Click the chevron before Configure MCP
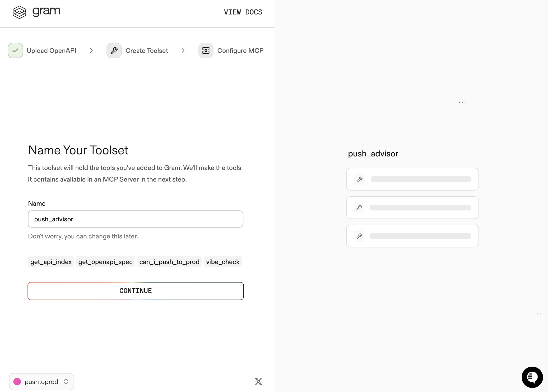548x392 pixels. tap(183, 50)
